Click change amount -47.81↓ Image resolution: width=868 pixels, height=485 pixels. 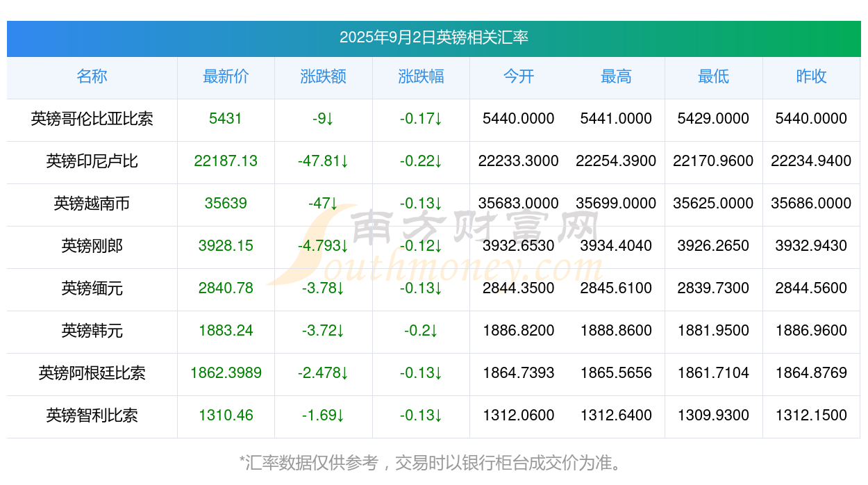pyautogui.click(x=323, y=161)
